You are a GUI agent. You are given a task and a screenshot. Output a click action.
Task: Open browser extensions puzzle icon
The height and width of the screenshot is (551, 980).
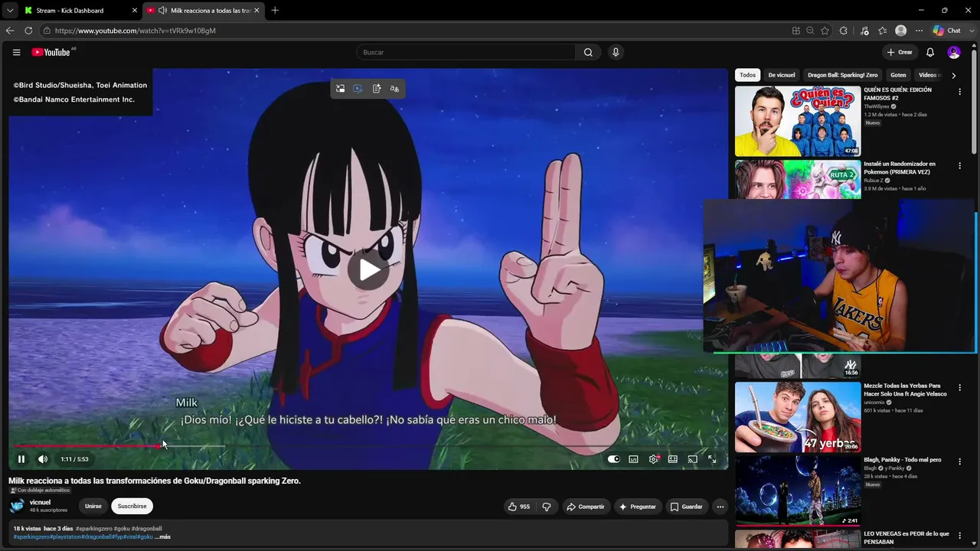843,31
